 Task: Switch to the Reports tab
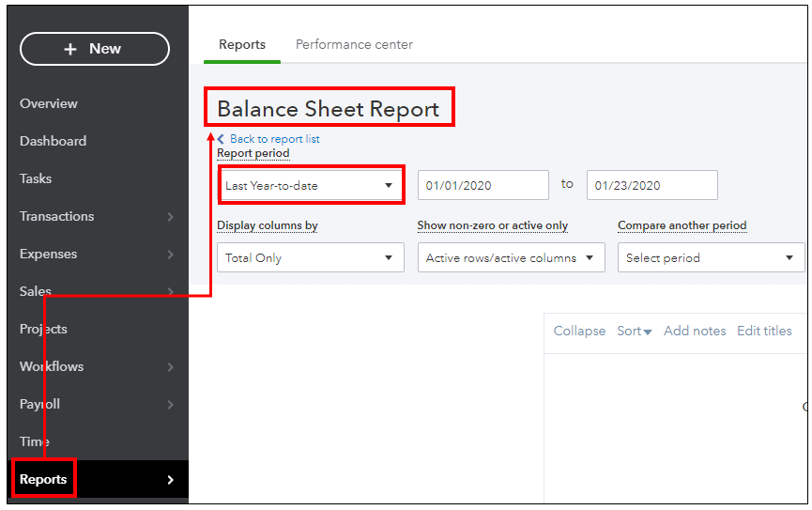click(x=242, y=44)
